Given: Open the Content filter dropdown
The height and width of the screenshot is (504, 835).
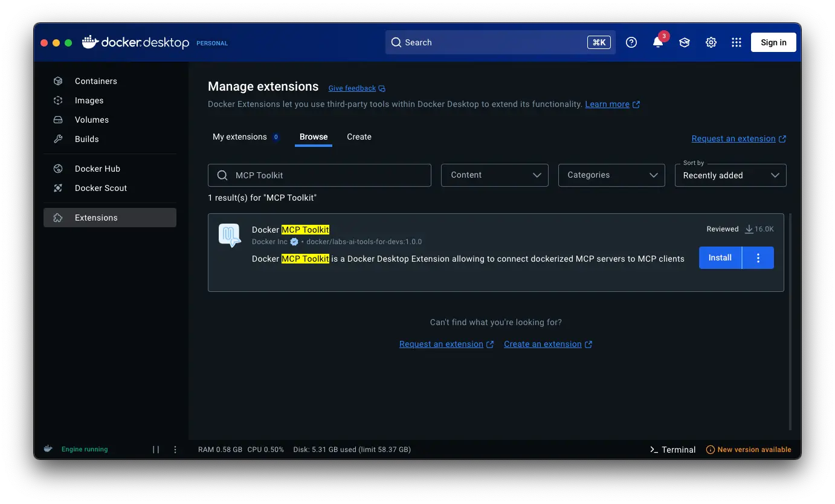Looking at the screenshot, I should [x=494, y=175].
